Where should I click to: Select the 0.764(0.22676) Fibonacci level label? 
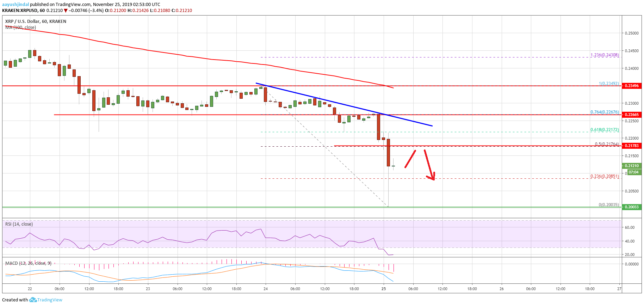[605, 112]
